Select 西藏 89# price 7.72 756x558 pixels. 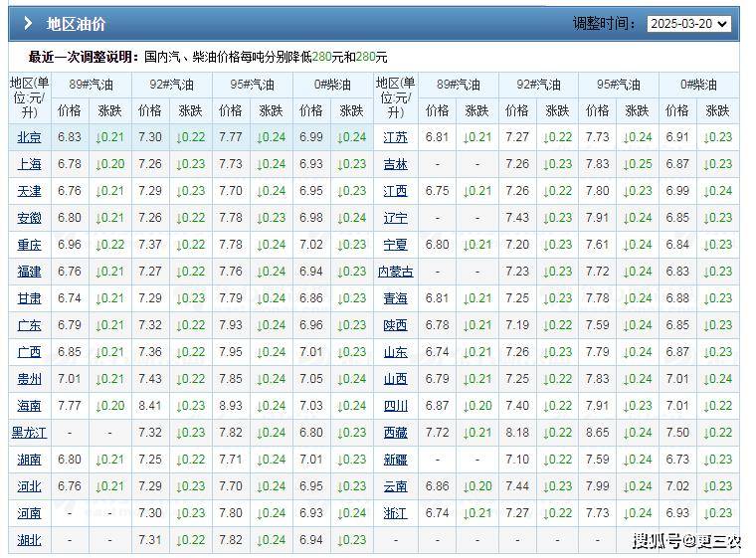[437, 432]
